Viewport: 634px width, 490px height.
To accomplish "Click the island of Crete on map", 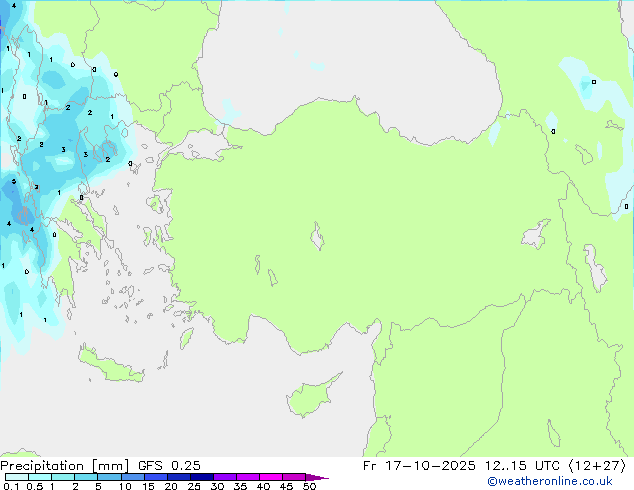I will click(111, 364).
